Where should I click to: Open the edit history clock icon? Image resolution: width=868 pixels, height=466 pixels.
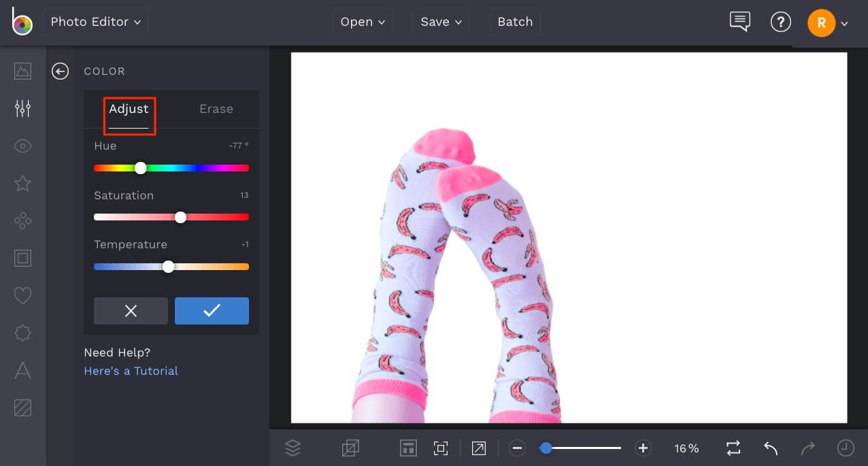(846, 448)
